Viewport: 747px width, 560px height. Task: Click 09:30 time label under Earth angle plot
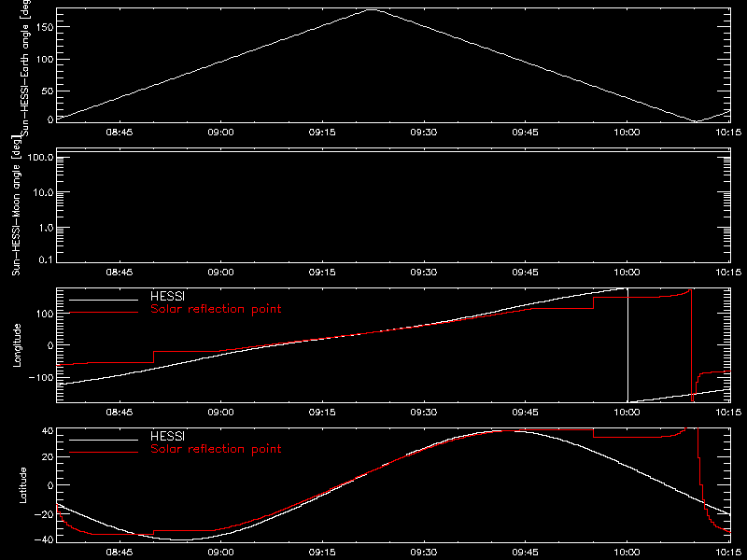(x=424, y=133)
